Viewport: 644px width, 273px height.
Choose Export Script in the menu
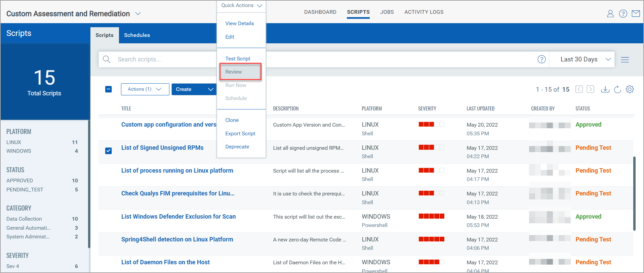coord(240,134)
